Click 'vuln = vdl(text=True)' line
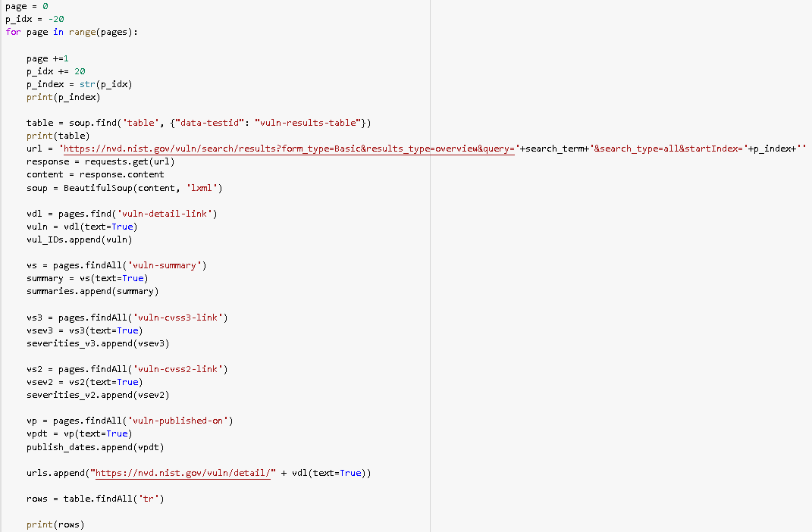812x532 pixels. click(82, 227)
